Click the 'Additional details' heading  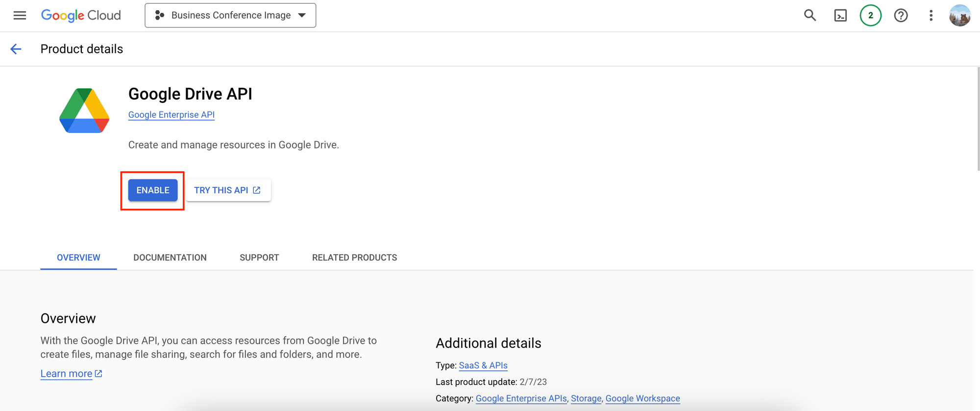[489, 343]
